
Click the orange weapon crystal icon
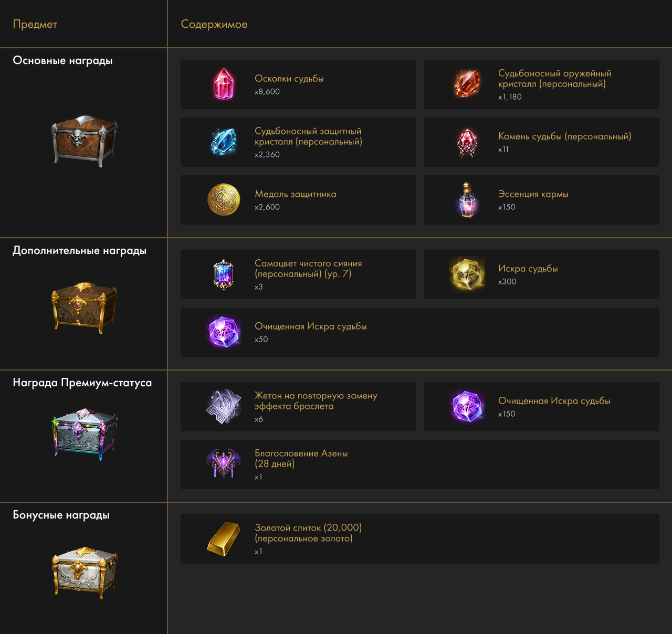click(x=467, y=84)
